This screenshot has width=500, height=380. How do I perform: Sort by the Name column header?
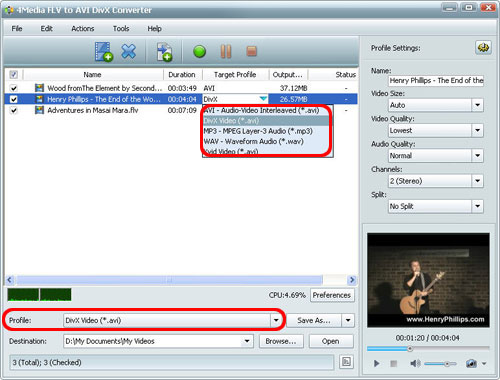(x=93, y=74)
